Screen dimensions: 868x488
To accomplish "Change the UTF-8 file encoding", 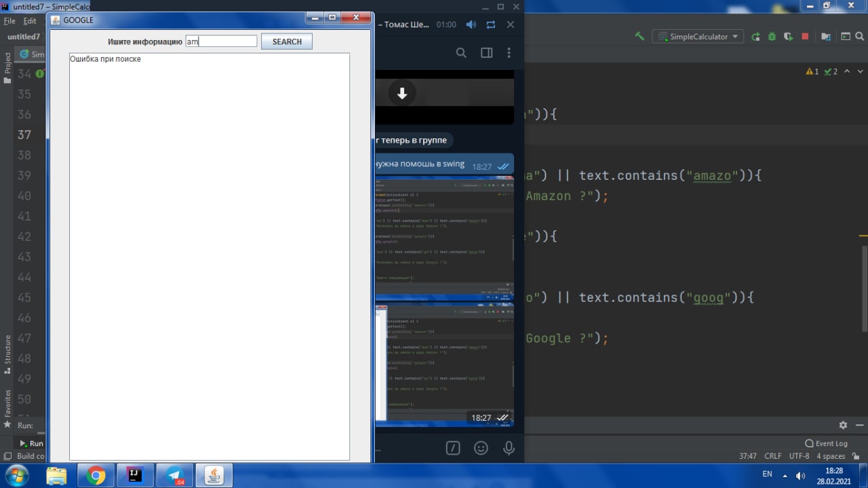I will tap(799, 456).
